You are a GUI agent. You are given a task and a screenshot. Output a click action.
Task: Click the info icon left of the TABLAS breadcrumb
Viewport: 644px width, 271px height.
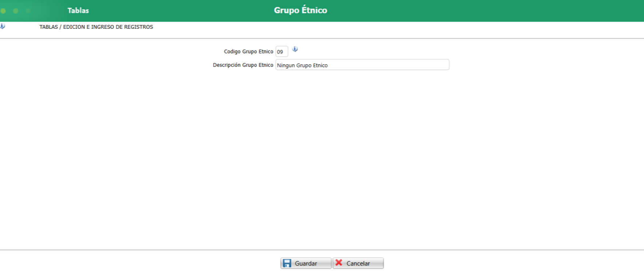[x=2, y=26]
